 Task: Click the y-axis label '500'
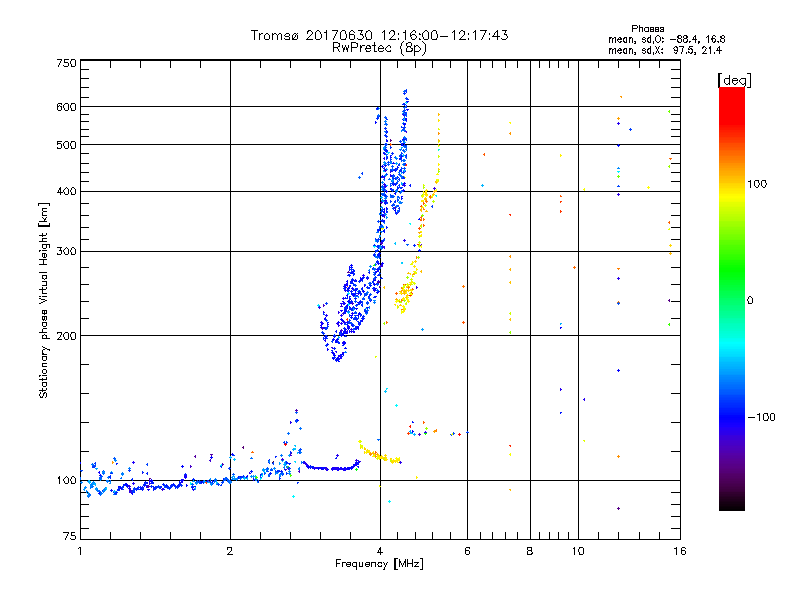click(66, 145)
